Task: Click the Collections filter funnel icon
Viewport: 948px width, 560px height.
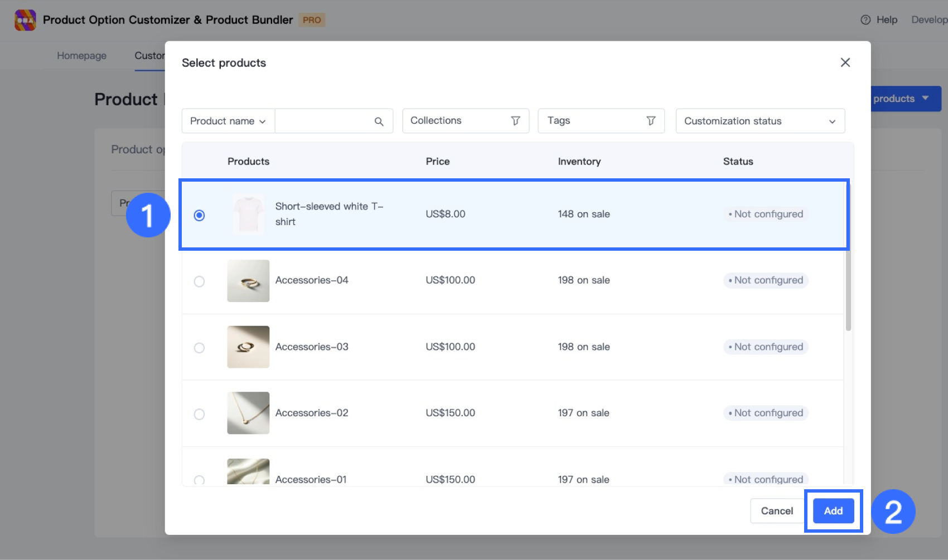Action: click(x=515, y=121)
